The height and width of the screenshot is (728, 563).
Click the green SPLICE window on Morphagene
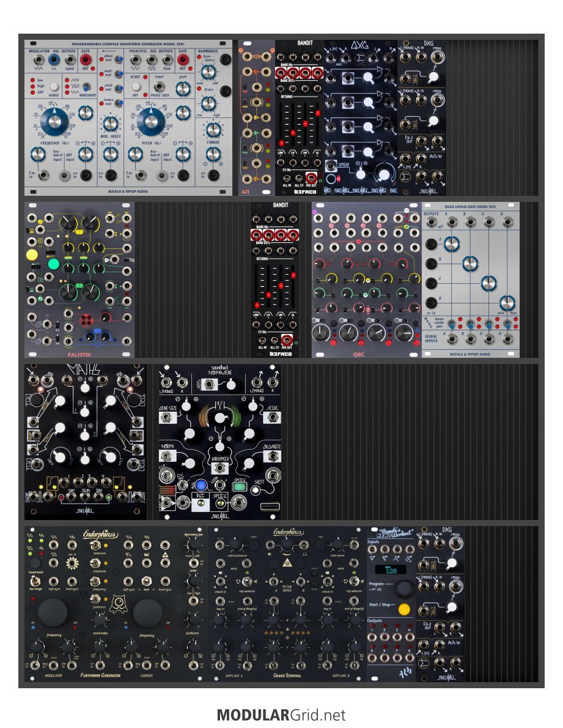tap(239, 487)
